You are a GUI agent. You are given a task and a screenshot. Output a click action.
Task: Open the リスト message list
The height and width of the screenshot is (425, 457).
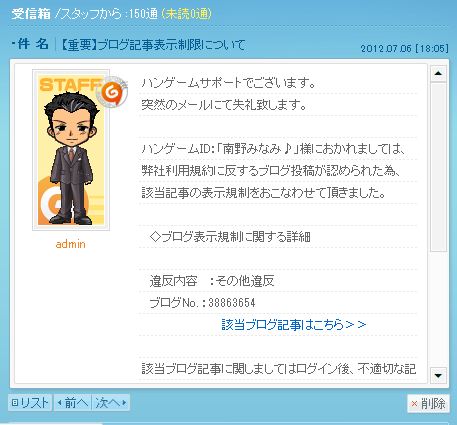[x=30, y=403]
